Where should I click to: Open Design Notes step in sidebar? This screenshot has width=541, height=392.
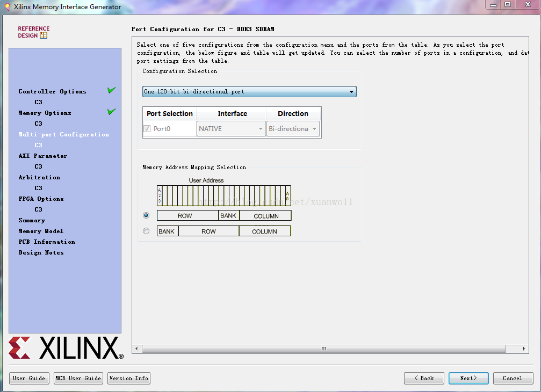pyautogui.click(x=41, y=253)
